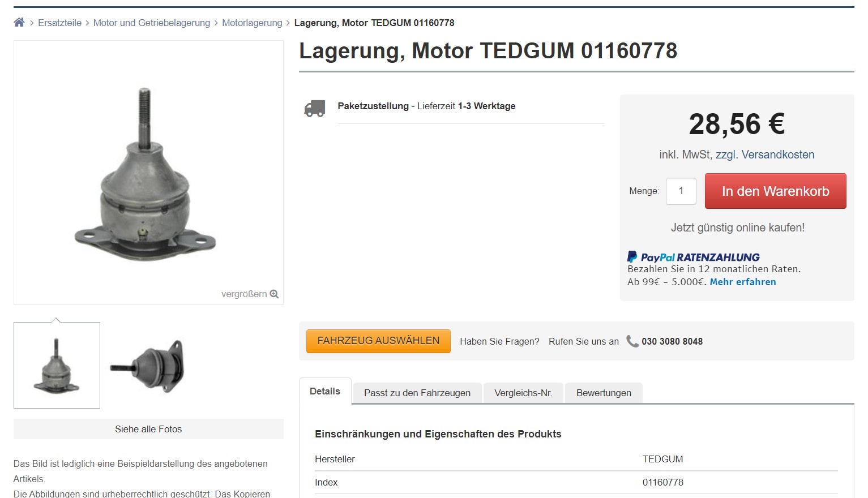Click the delivery truck icon

pyautogui.click(x=315, y=108)
